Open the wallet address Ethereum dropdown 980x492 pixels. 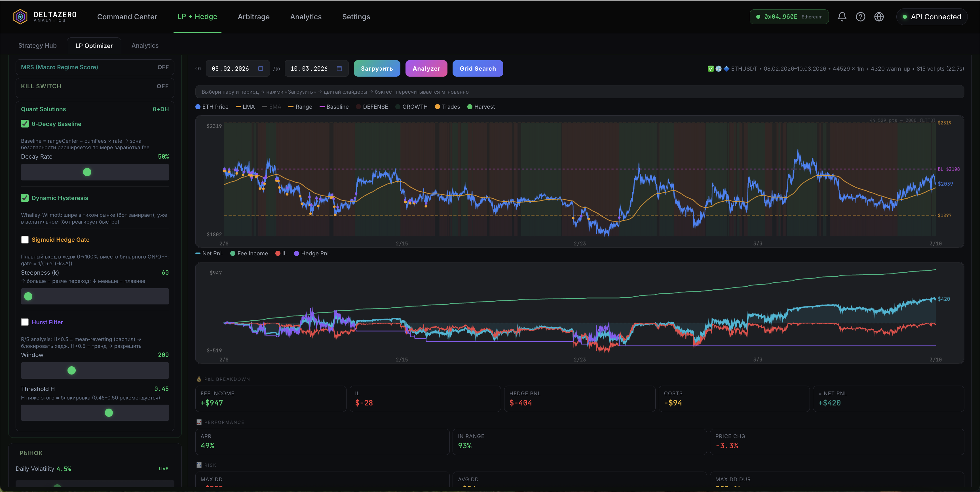(x=789, y=17)
